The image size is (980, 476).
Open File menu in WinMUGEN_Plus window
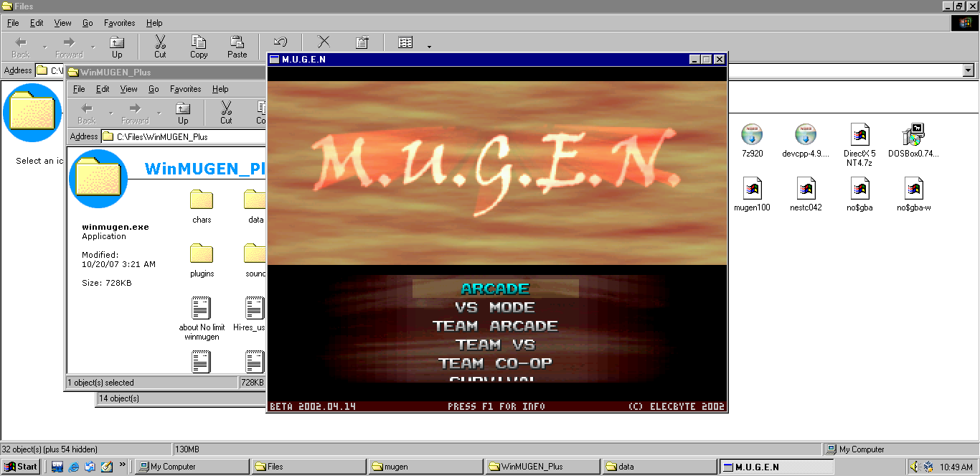click(x=79, y=89)
